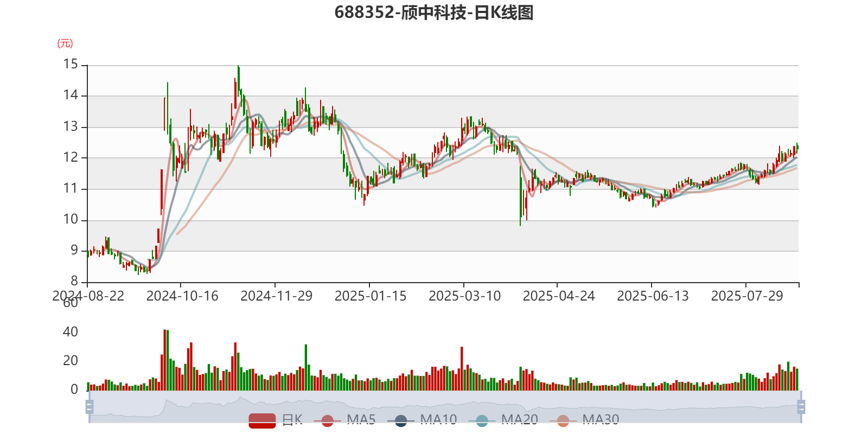Image resolution: width=868 pixels, height=434 pixels.
Task: Click the right handle of the zoom slider
Action: point(801,406)
